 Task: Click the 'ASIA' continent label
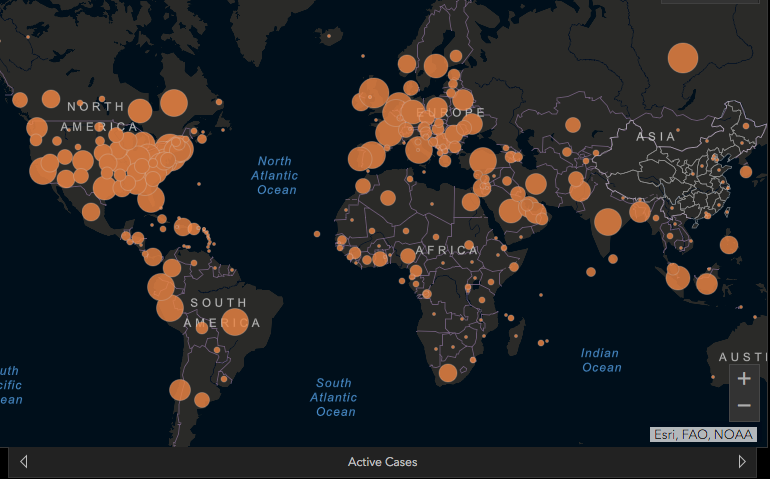pos(656,137)
